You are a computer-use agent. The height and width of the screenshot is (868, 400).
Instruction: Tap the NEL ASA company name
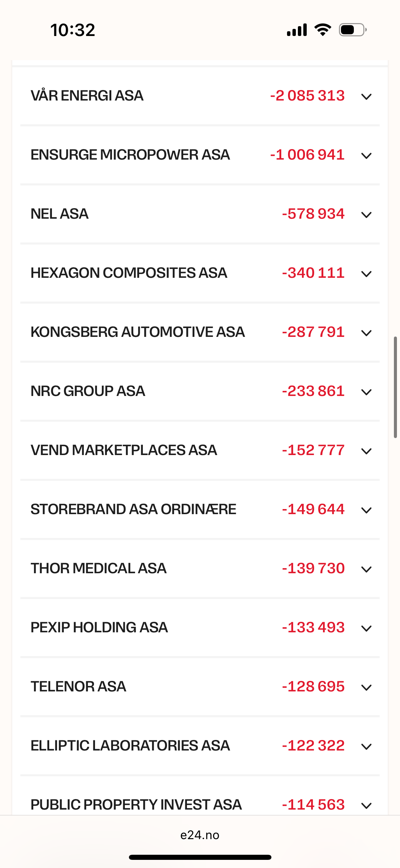tap(60, 214)
